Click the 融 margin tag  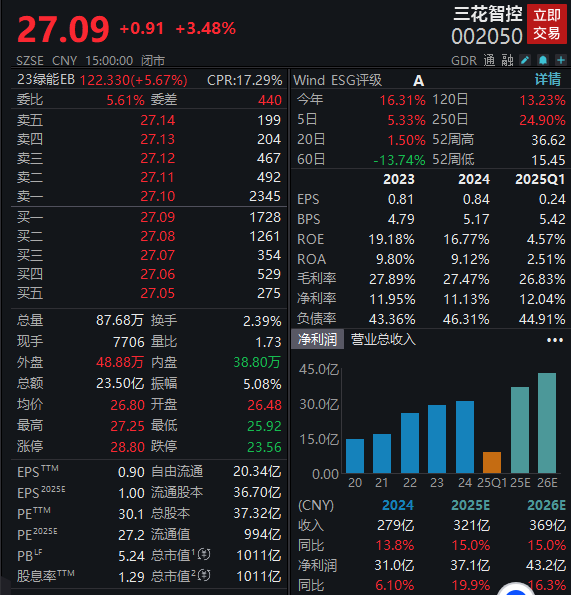(x=507, y=60)
